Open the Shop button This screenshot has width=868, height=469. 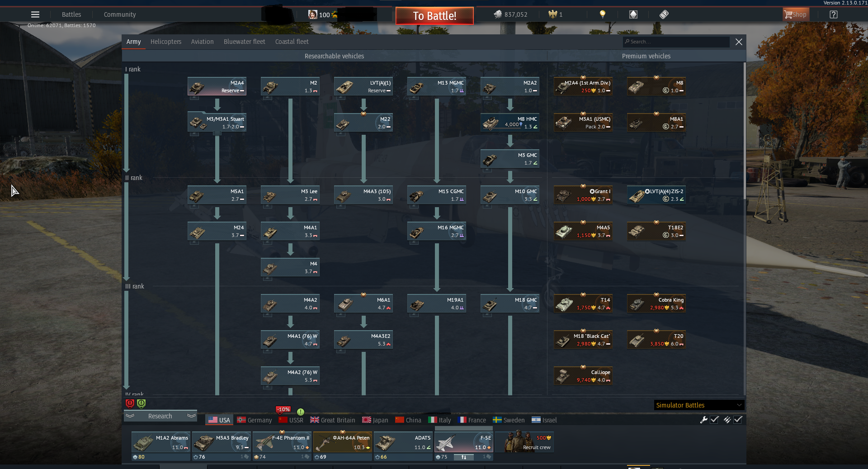click(796, 14)
